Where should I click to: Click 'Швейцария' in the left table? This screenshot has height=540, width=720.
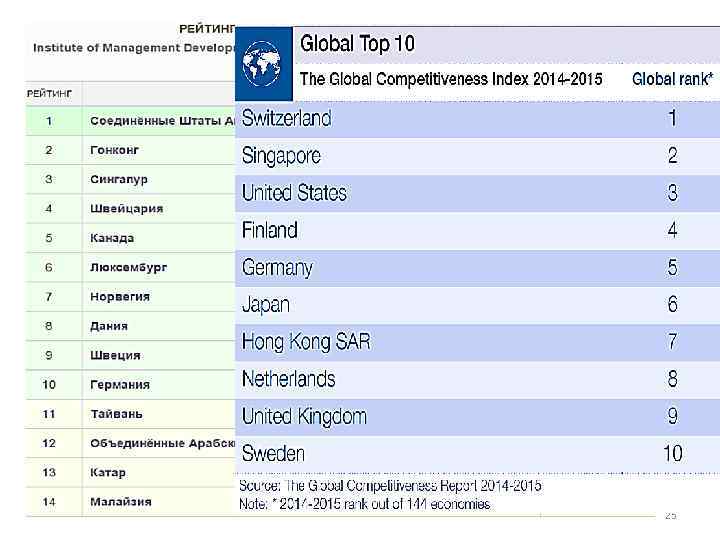(127, 209)
